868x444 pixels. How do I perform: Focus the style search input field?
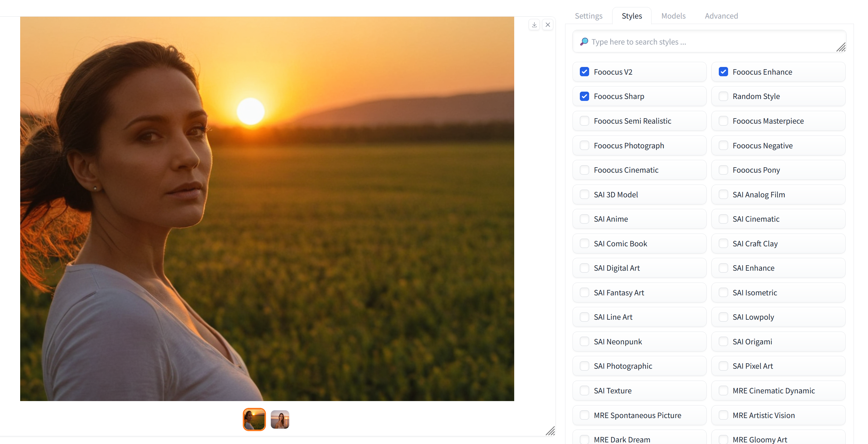click(x=709, y=41)
